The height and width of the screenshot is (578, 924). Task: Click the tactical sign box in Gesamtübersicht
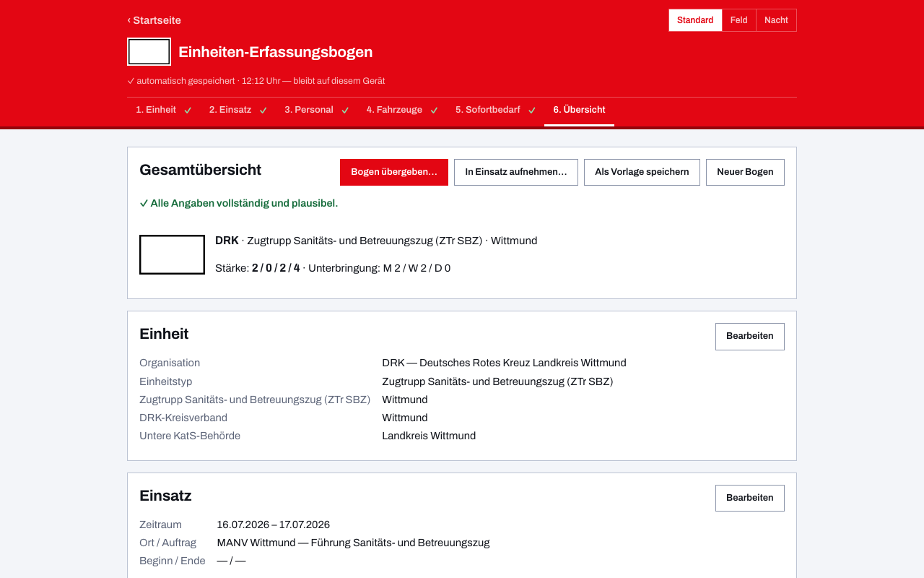(172, 254)
